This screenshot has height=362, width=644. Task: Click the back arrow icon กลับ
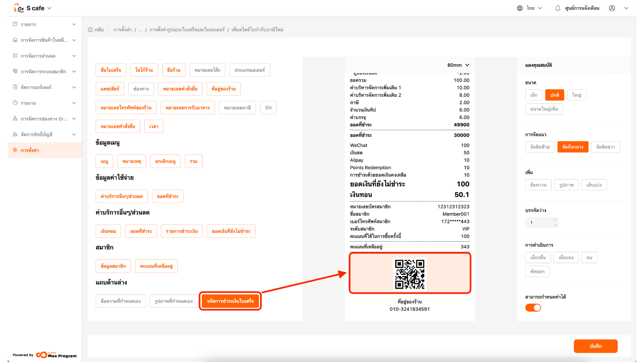(90, 30)
